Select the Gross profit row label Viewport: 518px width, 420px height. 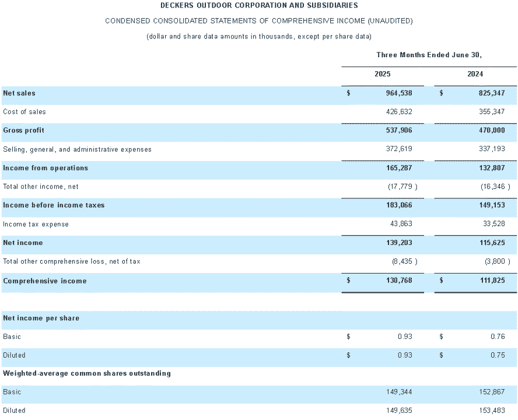23,130
